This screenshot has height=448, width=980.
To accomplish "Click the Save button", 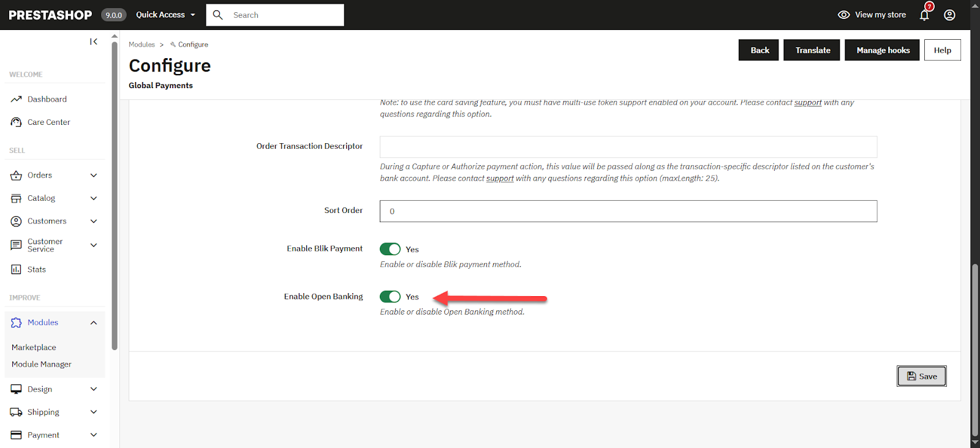I will click(922, 376).
